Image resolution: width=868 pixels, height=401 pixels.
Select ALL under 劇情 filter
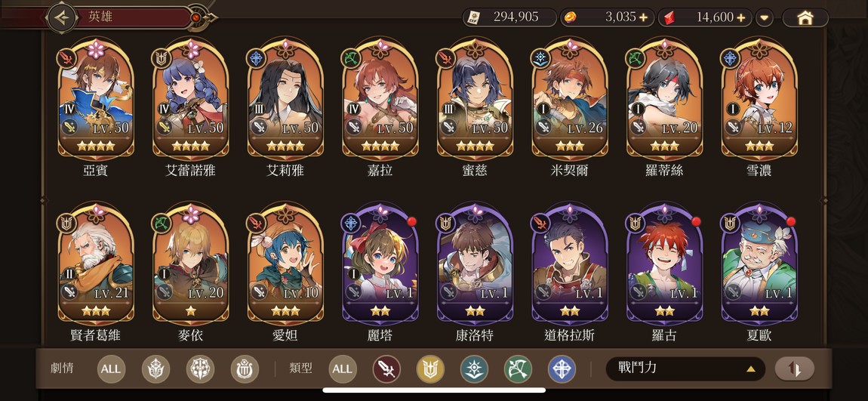(x=111, y=369)
